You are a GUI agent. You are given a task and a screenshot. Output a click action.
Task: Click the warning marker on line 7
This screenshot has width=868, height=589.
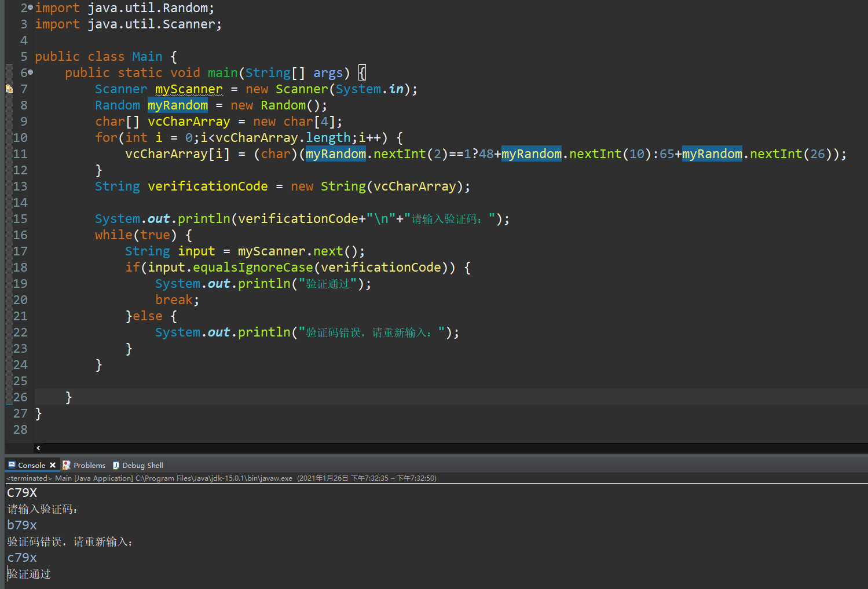click(x=9, y=89)
